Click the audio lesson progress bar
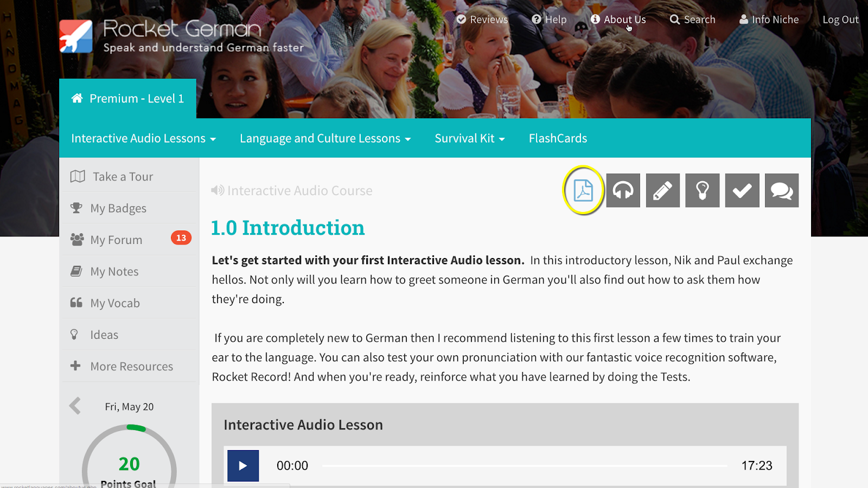This screenshot has width=868, height=488. 525,466
